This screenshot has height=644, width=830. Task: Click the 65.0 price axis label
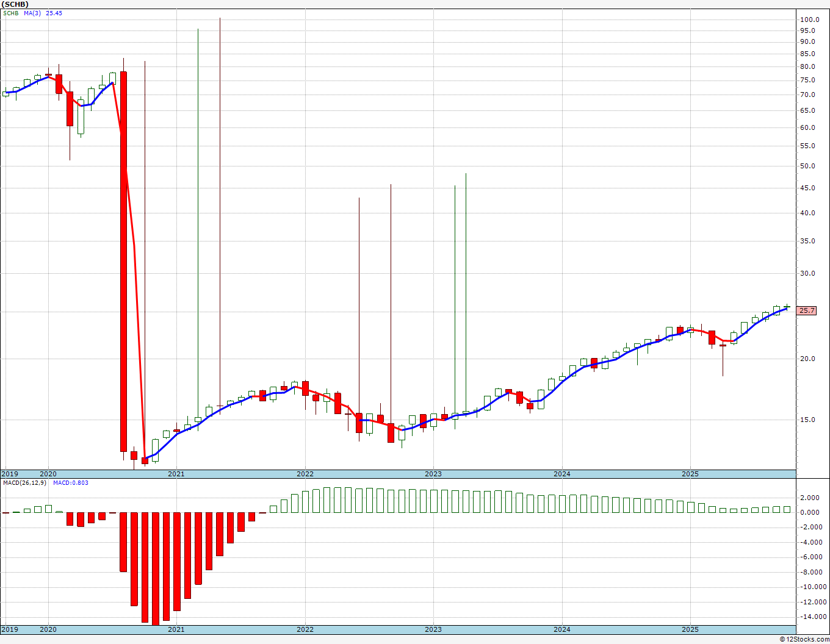(x=808, y=110)
